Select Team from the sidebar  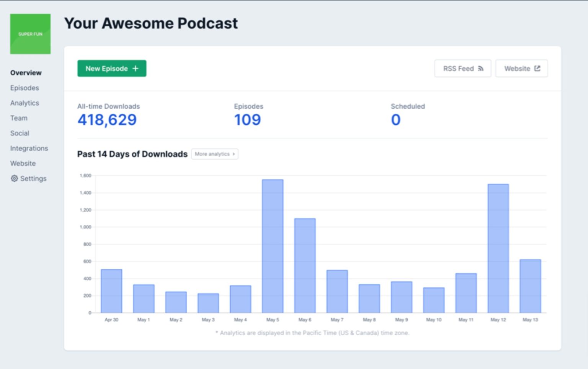tap(19, 118)
